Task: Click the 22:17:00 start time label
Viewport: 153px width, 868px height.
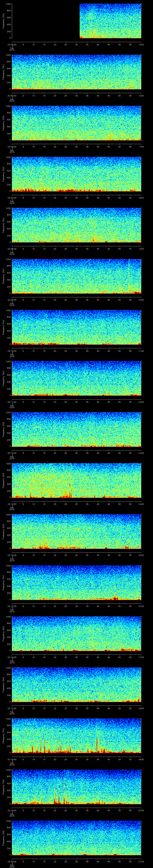Action: [12, 708]
